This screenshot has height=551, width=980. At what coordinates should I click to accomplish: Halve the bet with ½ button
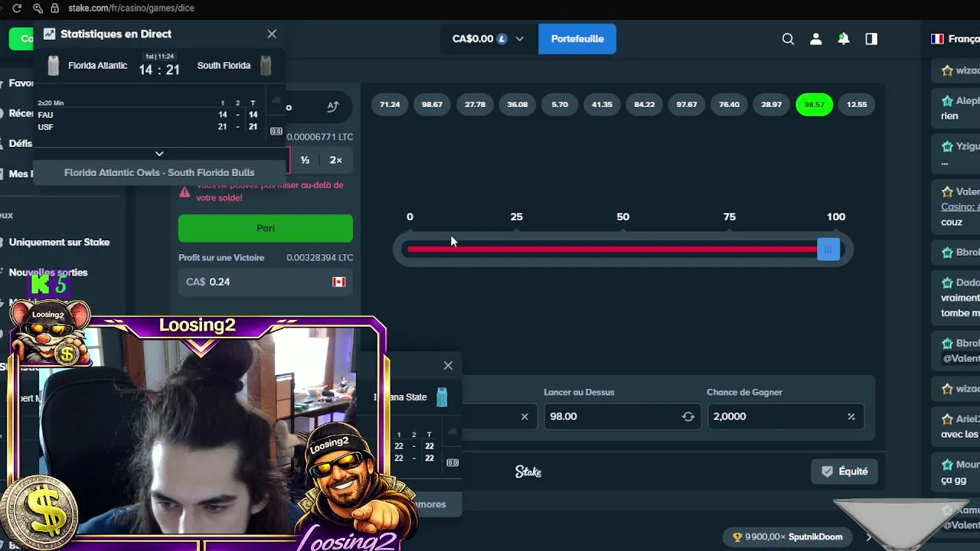point(305,160)
